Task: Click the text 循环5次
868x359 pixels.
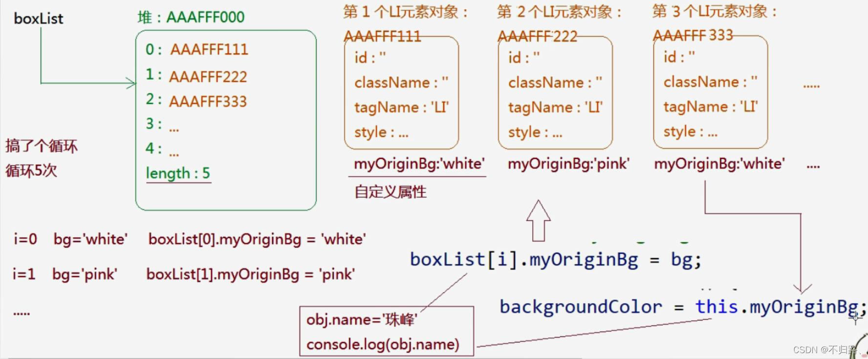Action: click(31, 171)
